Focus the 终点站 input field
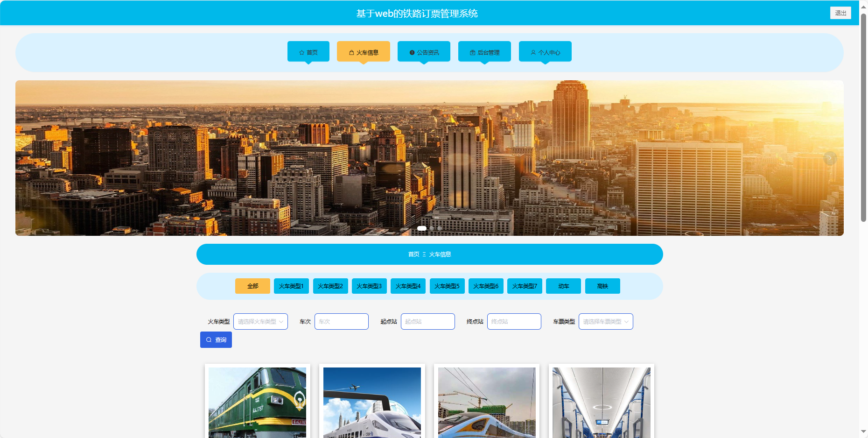The width and height of the screenshot is (868, 438). point(514,321)
